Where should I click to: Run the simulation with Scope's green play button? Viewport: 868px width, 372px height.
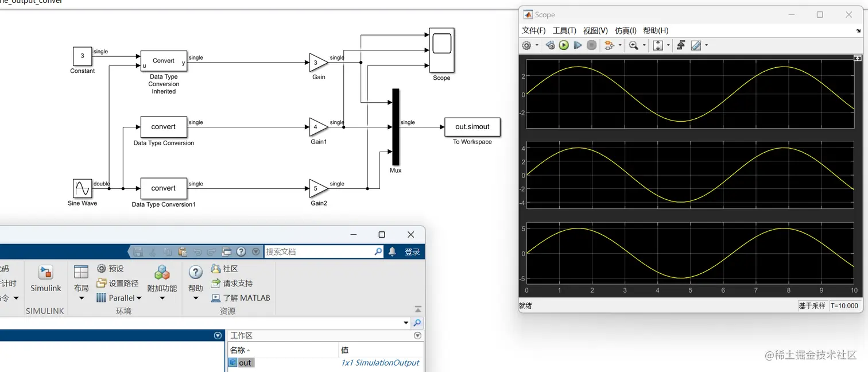(x=564, y=45)
